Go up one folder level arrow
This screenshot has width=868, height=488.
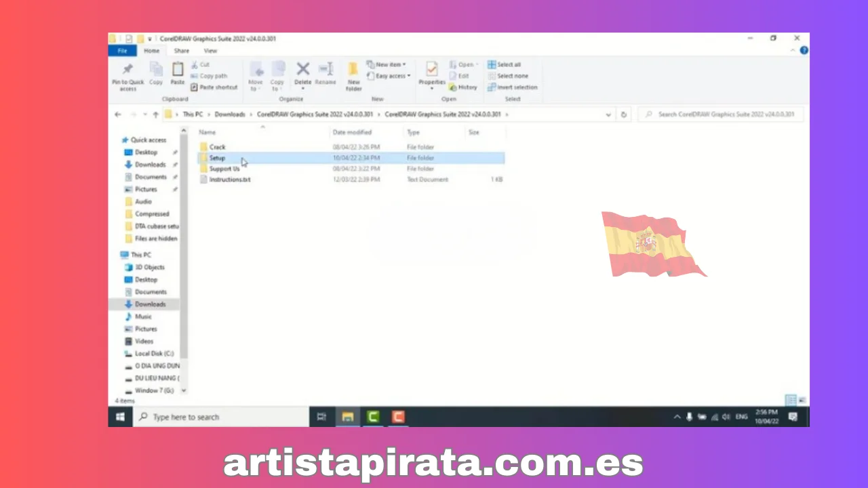(156, 115)
